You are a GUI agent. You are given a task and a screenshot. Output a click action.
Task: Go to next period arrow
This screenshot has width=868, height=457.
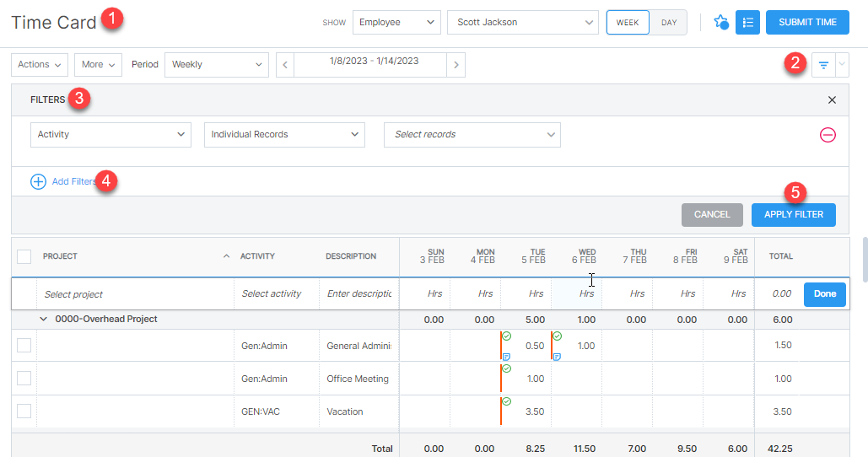coord(456,65)
